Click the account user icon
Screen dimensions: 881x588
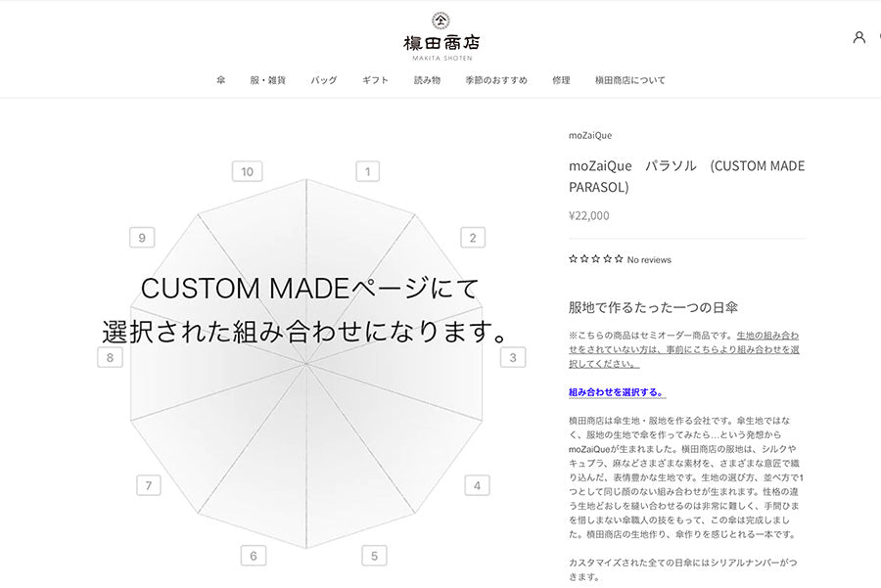[x=858, y=37]
